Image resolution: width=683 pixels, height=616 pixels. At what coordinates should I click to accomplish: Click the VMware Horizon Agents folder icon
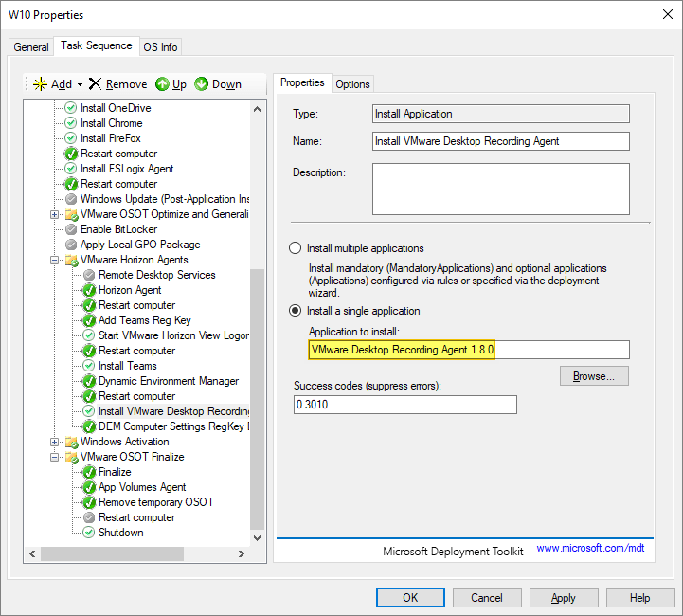(x=70, y=260)
